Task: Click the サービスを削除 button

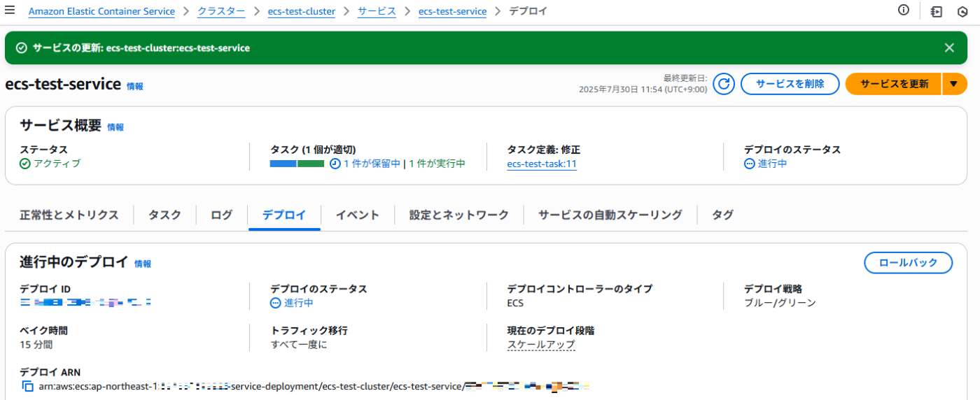Action: (x=790, y=84)
